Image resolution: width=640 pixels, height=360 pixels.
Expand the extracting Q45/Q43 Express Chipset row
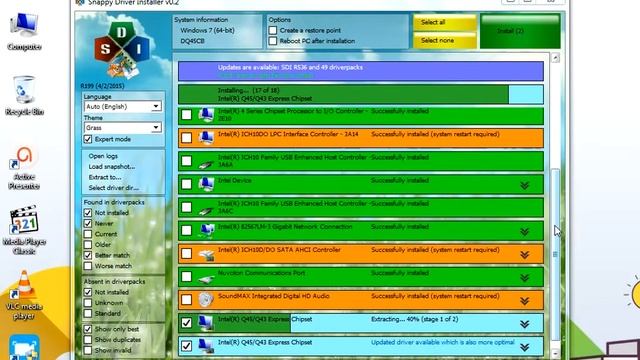[x=524, y=324]
